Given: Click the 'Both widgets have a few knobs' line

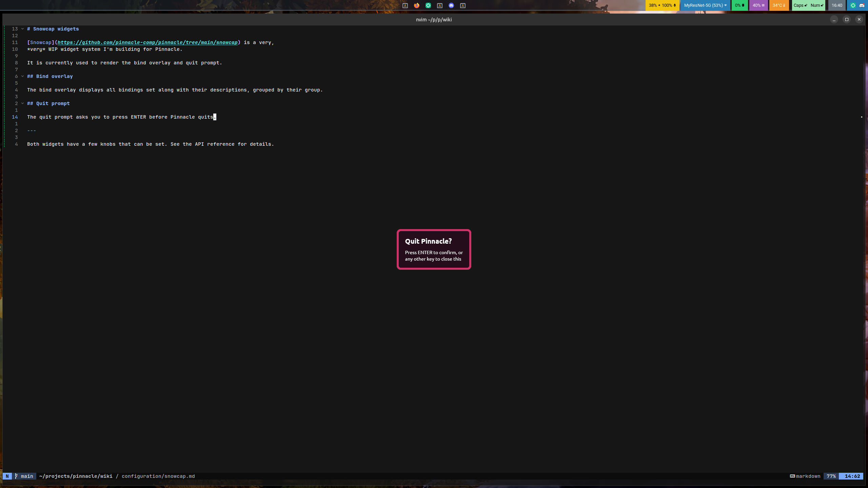Looking at the screenshot, I should coord(151,144).
